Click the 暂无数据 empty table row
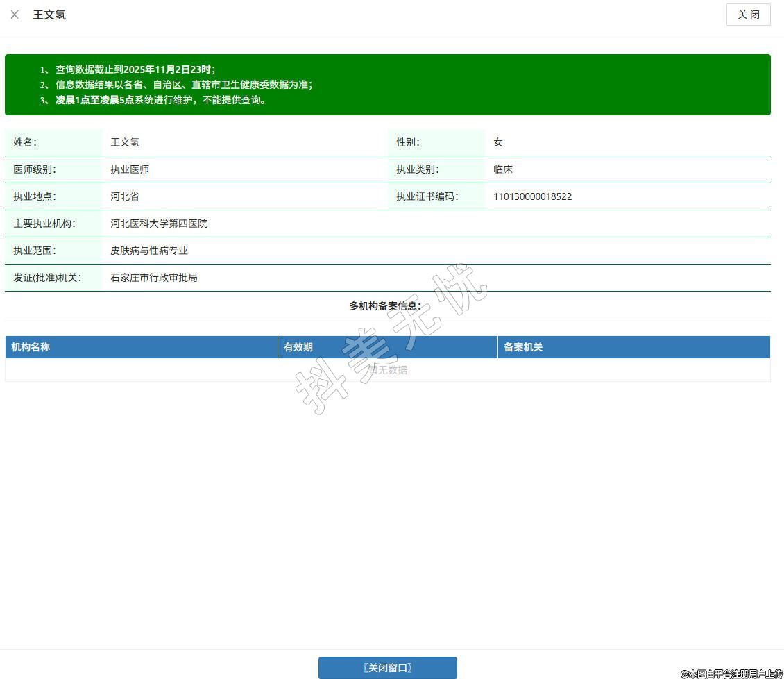784x679 pixels. click(x=387, y=370)
